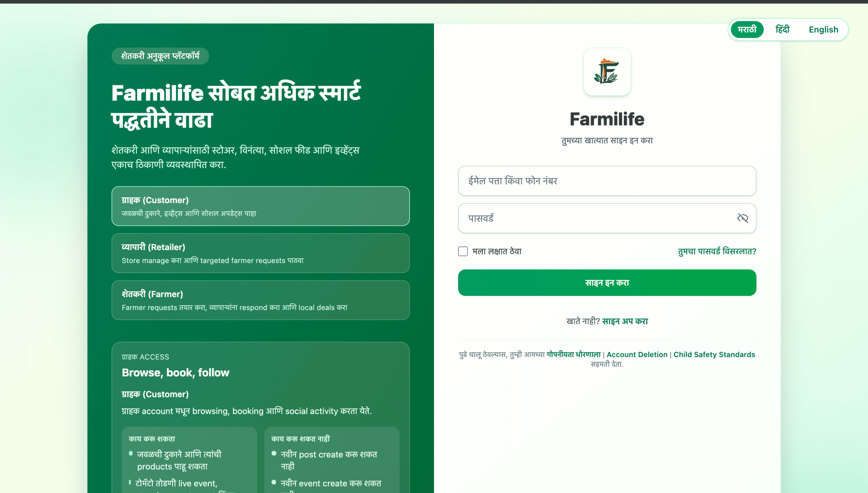Click the ईमेल पत्ता किंवा फोन नंबर field
The image size is (868, 493).
[x=607, y=181]
